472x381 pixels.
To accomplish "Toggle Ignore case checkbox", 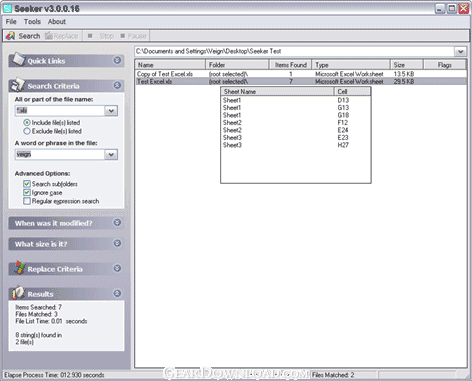I will [x=27, y=193].
